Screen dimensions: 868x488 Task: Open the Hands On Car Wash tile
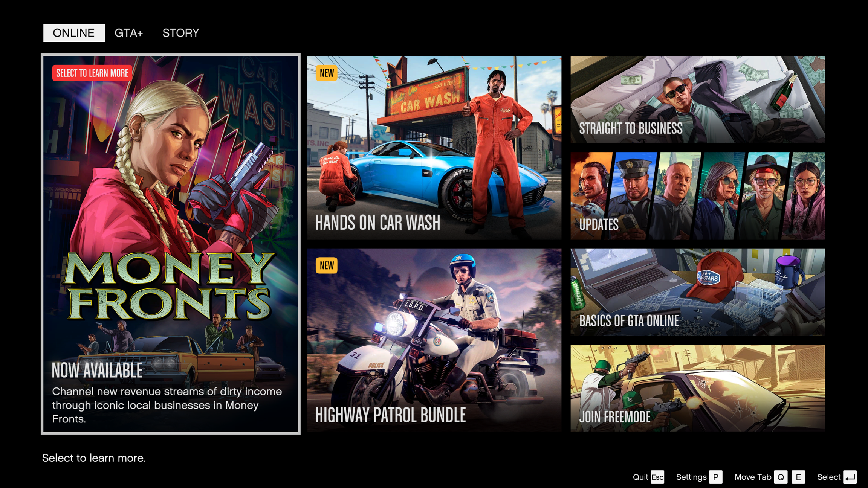tap(434, 148)
